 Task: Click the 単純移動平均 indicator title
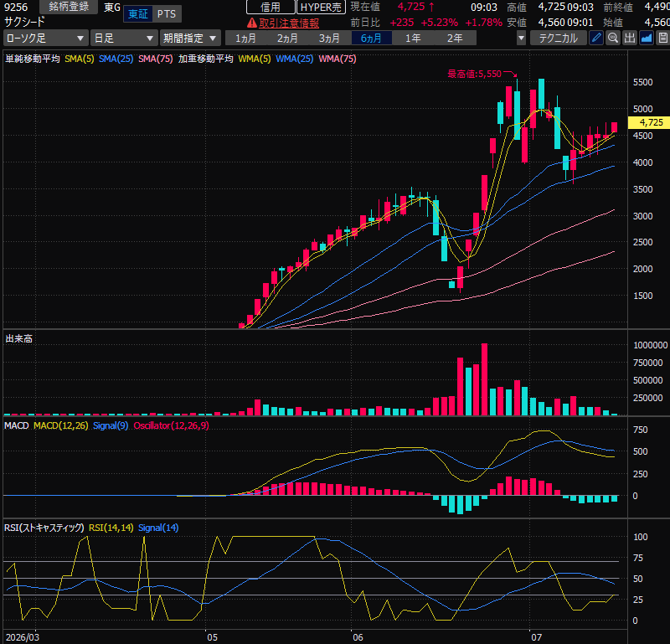point(33,59)
